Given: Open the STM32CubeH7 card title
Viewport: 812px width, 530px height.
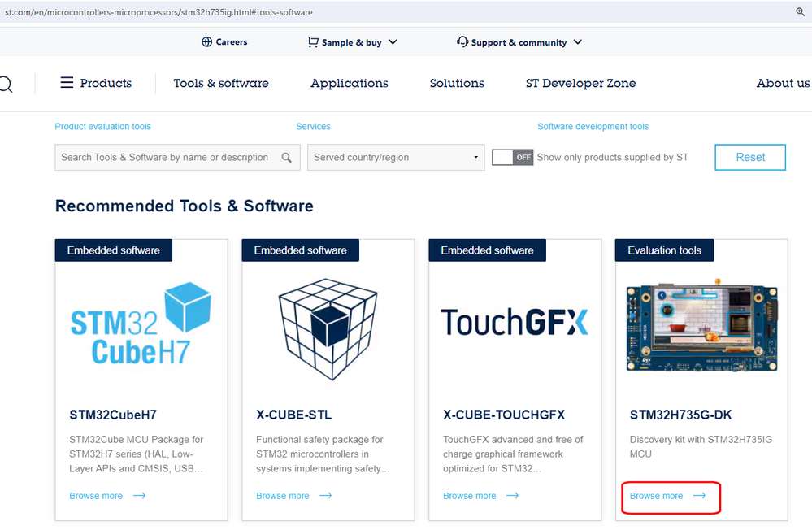Looking at the screenshot, I should (113, 415).
